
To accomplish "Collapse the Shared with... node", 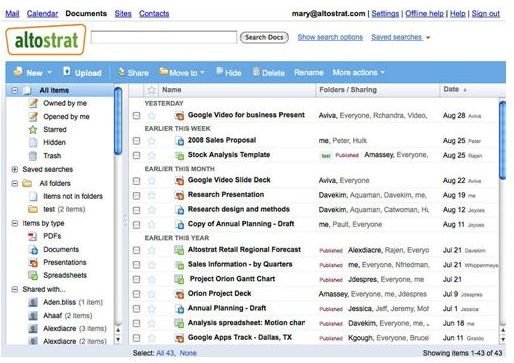I will 15,289.
